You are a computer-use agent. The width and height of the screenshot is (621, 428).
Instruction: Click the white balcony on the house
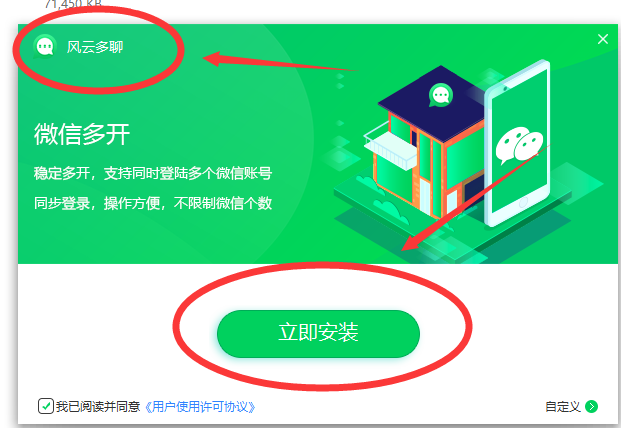click(x=390, y=146)
